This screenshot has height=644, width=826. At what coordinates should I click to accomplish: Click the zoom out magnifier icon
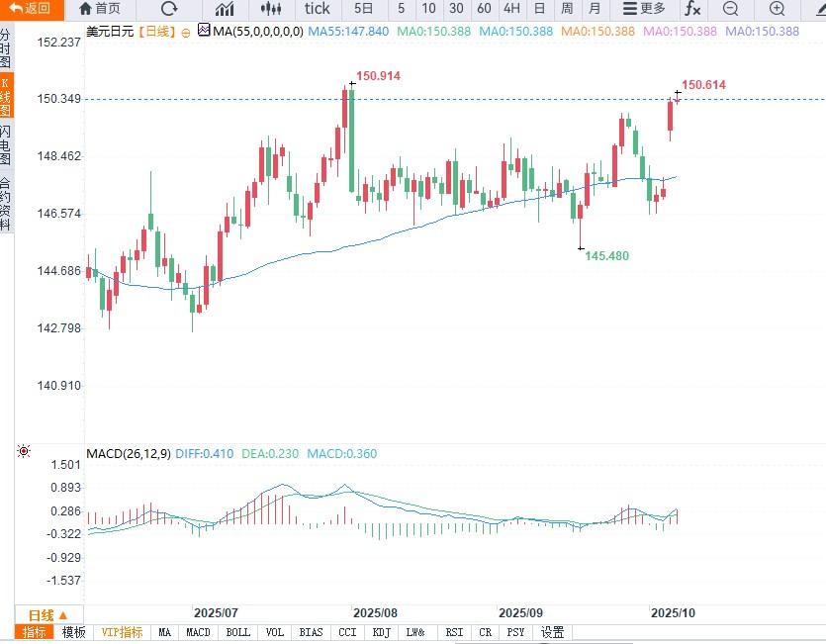point(730,9)
